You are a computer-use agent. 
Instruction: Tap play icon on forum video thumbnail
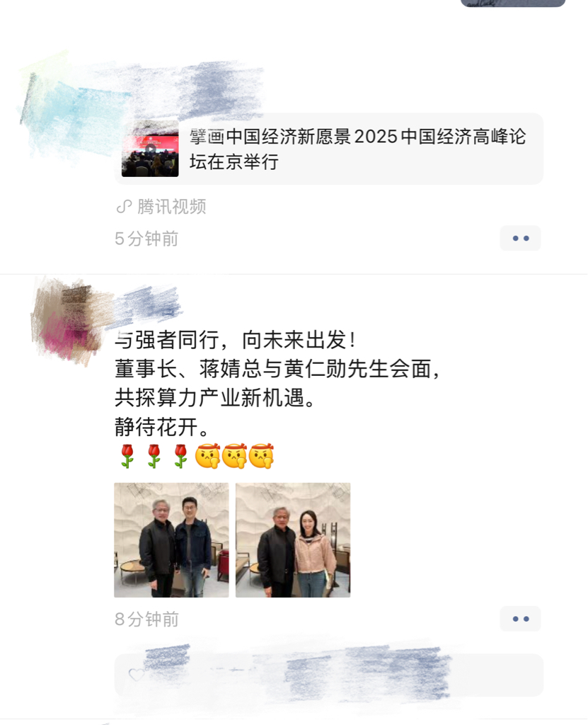tap(150, 149)
